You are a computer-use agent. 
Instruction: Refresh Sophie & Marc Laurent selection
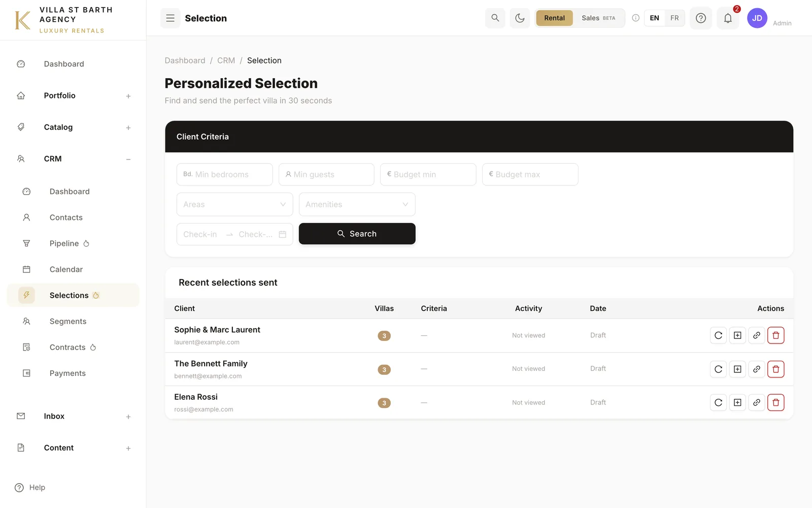pos(718,335)
